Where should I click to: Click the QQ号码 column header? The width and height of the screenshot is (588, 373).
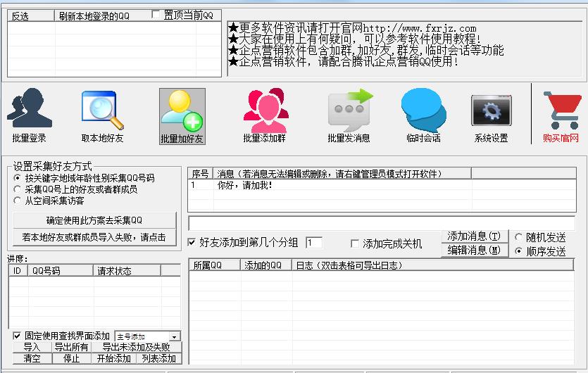tap(61, 271)
